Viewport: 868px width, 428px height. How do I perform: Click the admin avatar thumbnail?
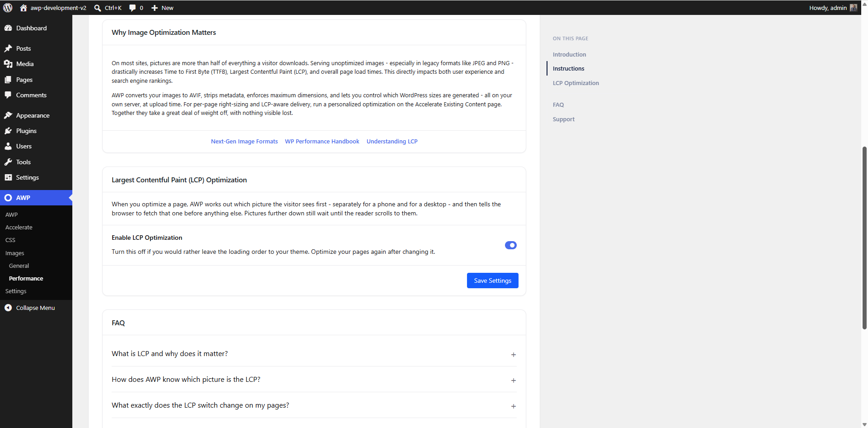(854, 8)
